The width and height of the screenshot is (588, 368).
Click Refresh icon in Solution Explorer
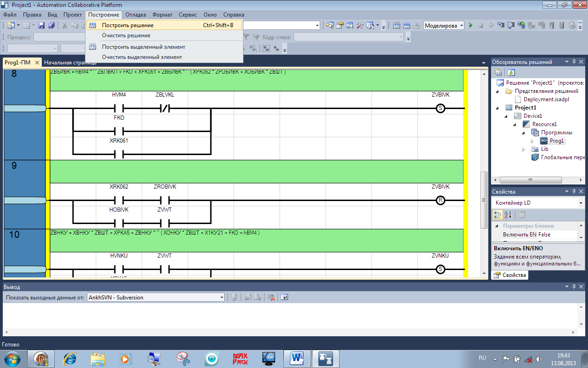point(511,72)
